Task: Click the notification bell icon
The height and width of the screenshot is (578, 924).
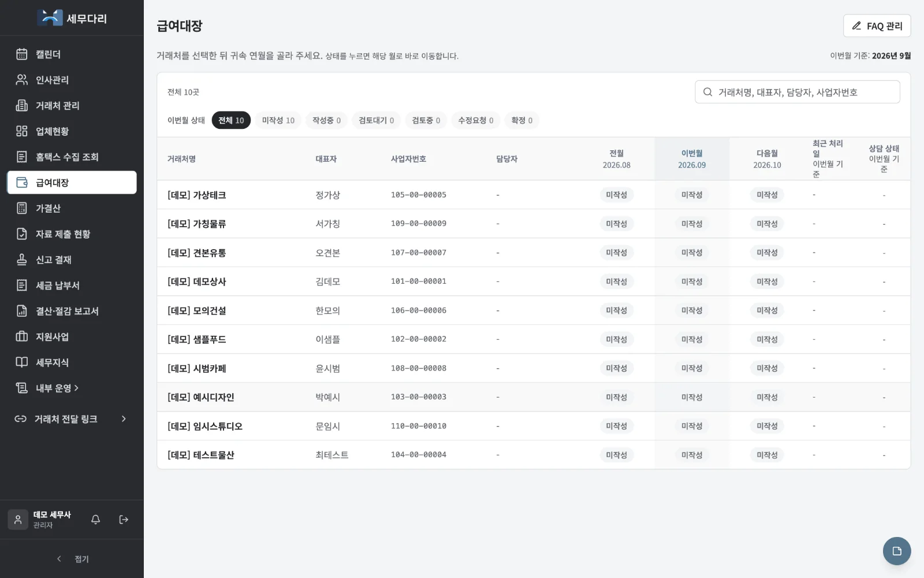Action: click(x=96, y=520)
